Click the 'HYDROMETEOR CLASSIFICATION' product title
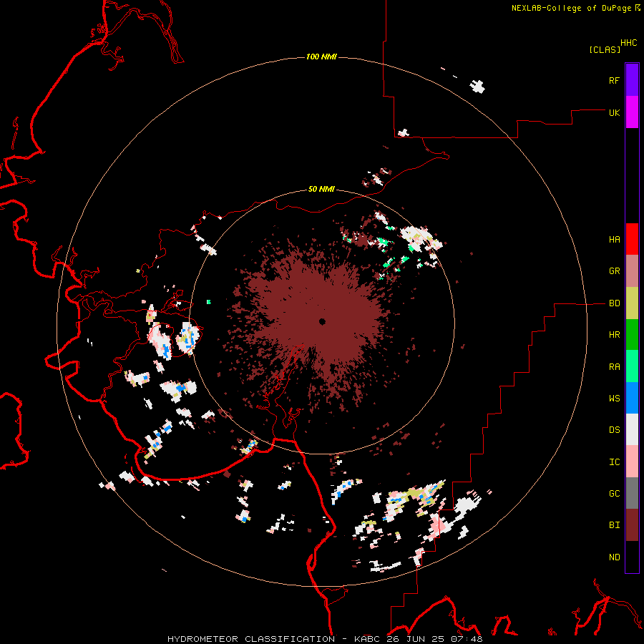Image resolution: width=644 pixels, height=644 pixels. 251,639
